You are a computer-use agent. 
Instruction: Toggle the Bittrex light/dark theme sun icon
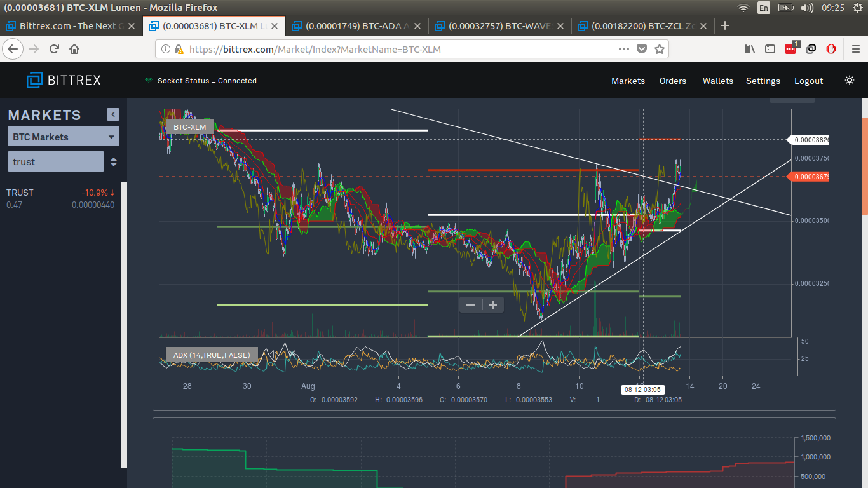click(850, 80)
